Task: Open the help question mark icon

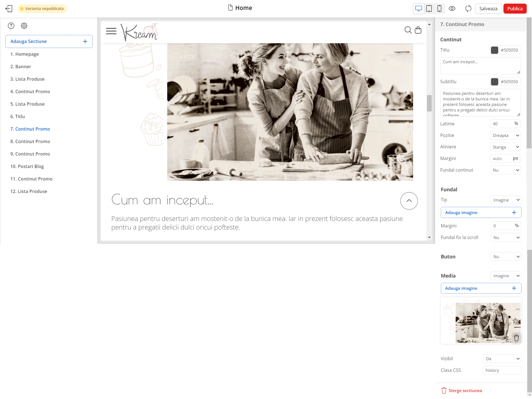Action: pyautogui.click(x=11, y=26)
